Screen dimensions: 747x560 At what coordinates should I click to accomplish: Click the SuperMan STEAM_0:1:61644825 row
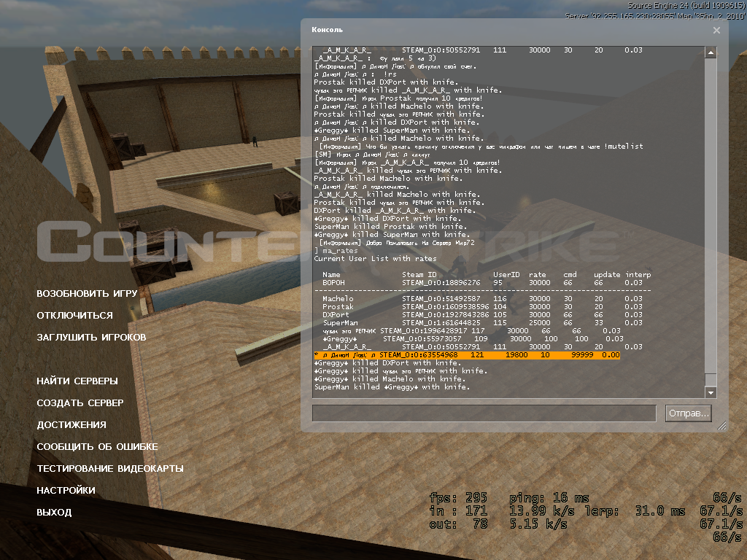click(482, 323)
